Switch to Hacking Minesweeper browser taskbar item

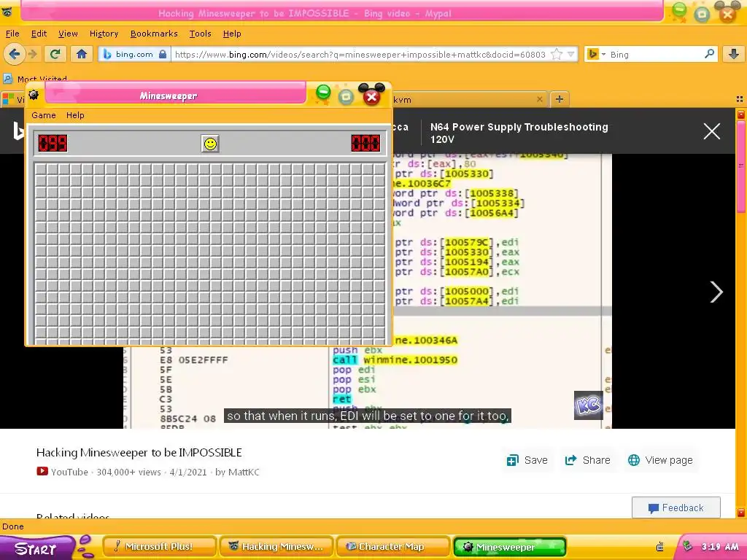(276, 547)
